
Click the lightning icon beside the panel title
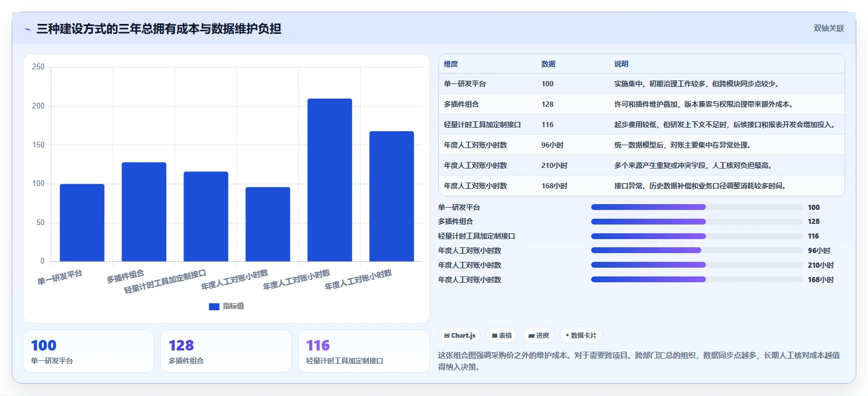coord(27,29)
